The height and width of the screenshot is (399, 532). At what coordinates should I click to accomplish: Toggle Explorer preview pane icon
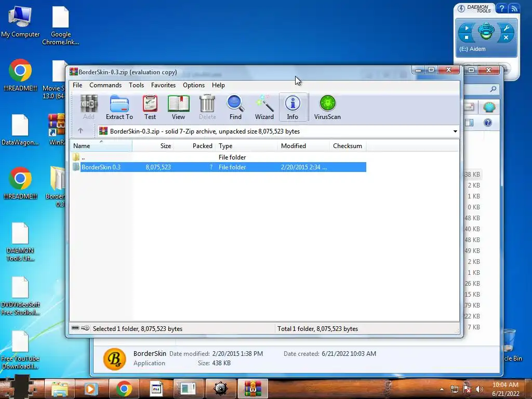[x=469, y=123]
